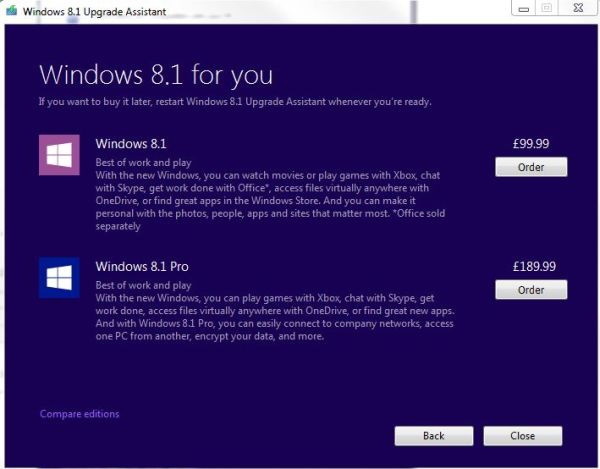Click the 'If you want to buy it later' subtitle
Image resolution: width=600 pixels, height=469 pixels.
[235, 102]
